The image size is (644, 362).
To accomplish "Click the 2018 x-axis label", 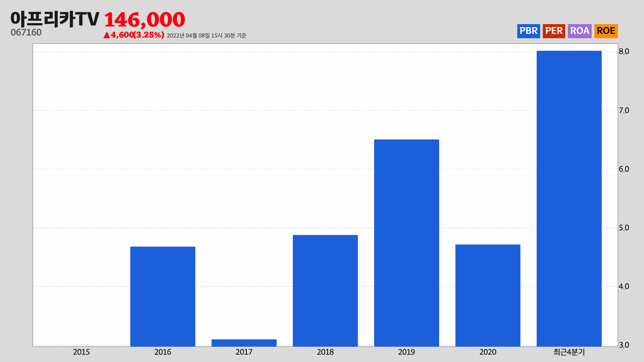I will click(x=325, y=352).
